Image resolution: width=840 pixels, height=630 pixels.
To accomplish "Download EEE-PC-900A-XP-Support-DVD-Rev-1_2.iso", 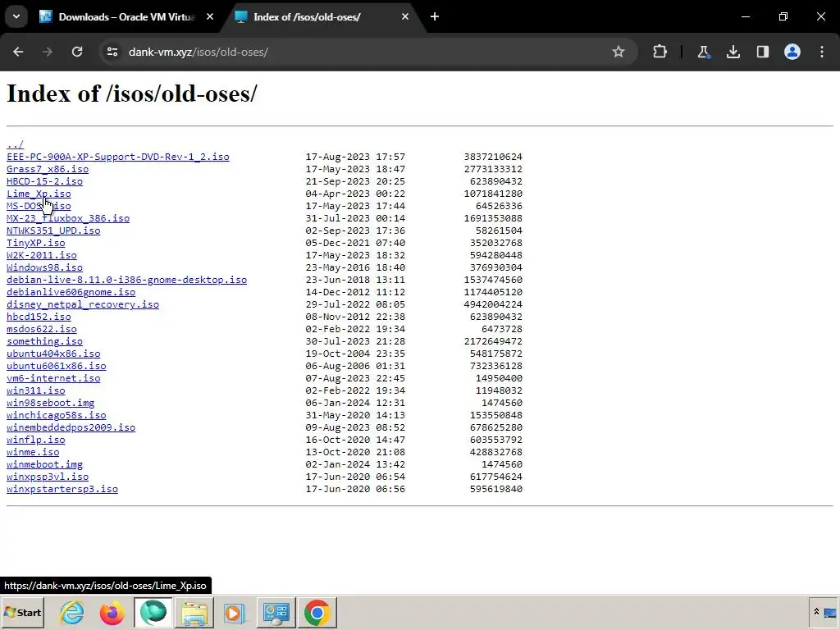I will tap(118, 157).
